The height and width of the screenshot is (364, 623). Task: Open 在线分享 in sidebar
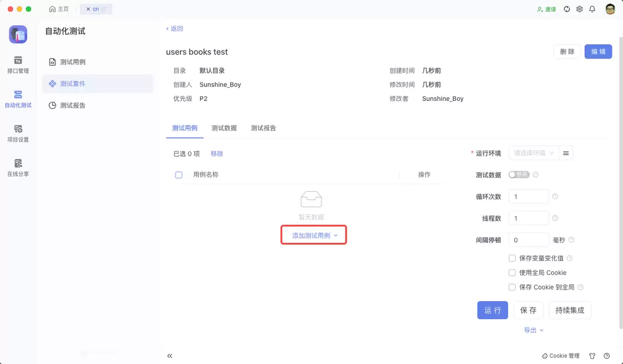18,168
